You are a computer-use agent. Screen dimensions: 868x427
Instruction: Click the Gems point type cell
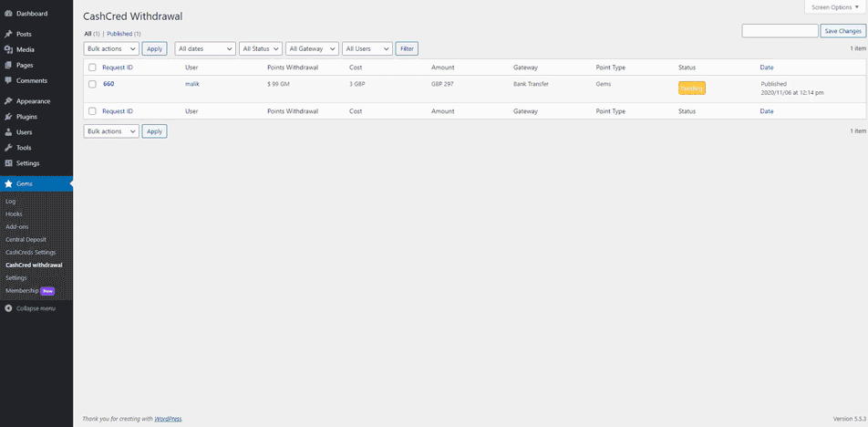(604, 84)
